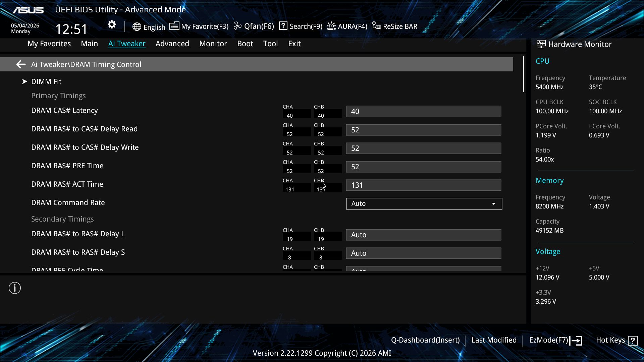Click memory frequency 8200 MHz value

[549, 206]
